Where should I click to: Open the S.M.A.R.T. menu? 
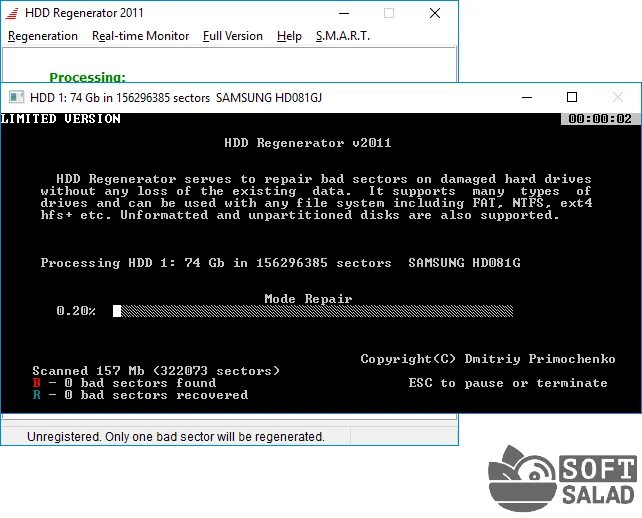click(343, 36)
